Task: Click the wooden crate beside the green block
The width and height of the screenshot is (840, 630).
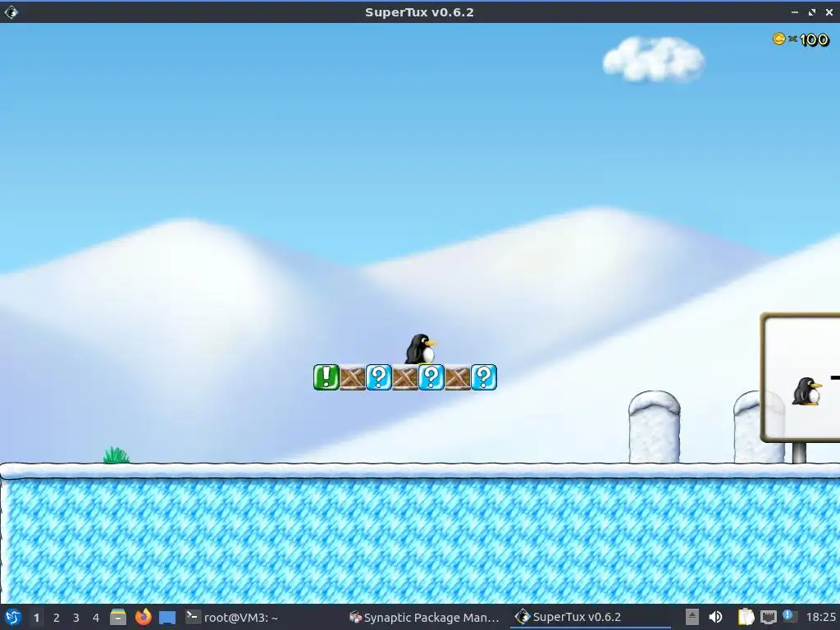Action: coord(353,377)
